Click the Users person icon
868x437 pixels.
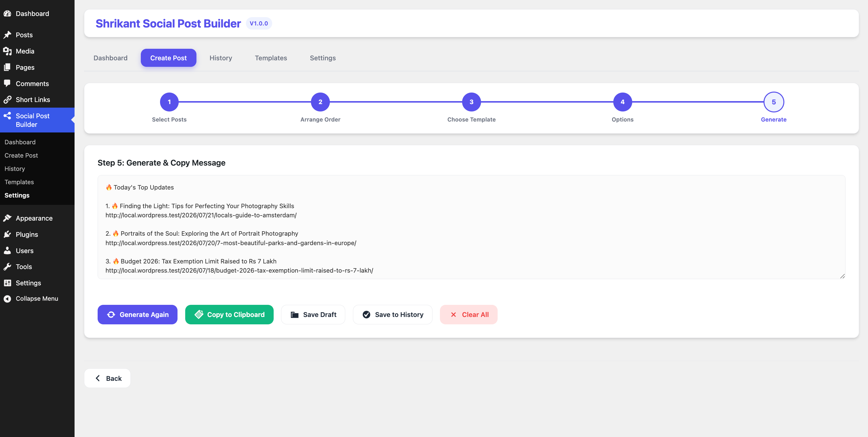pyautogui.click(x=7, y=250)
